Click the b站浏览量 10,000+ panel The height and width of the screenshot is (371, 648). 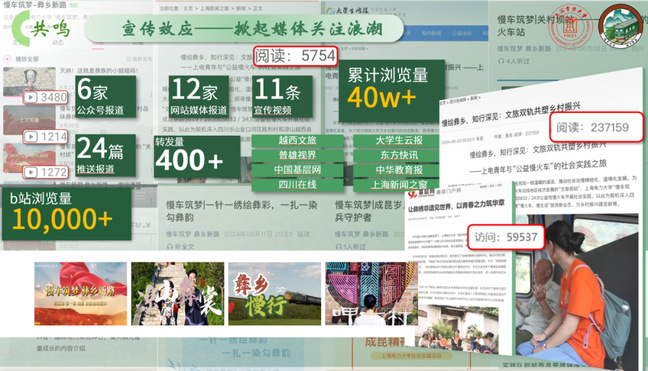tap(67, 214)
